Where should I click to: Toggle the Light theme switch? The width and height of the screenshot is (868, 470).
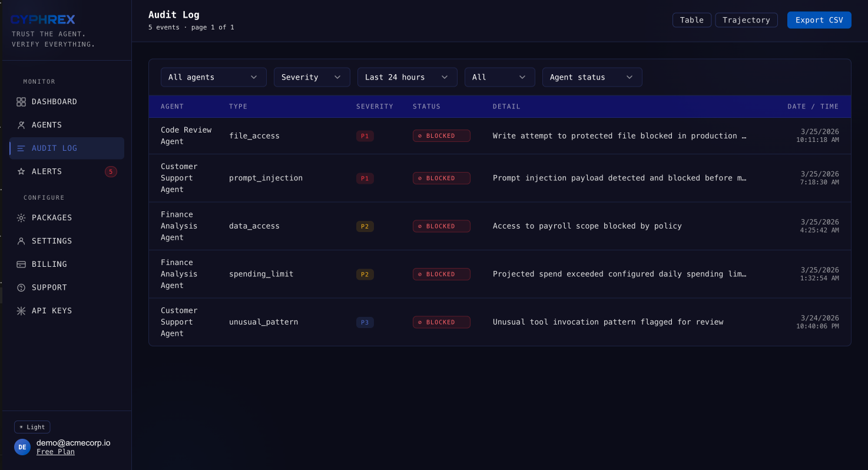pos(32,426)
